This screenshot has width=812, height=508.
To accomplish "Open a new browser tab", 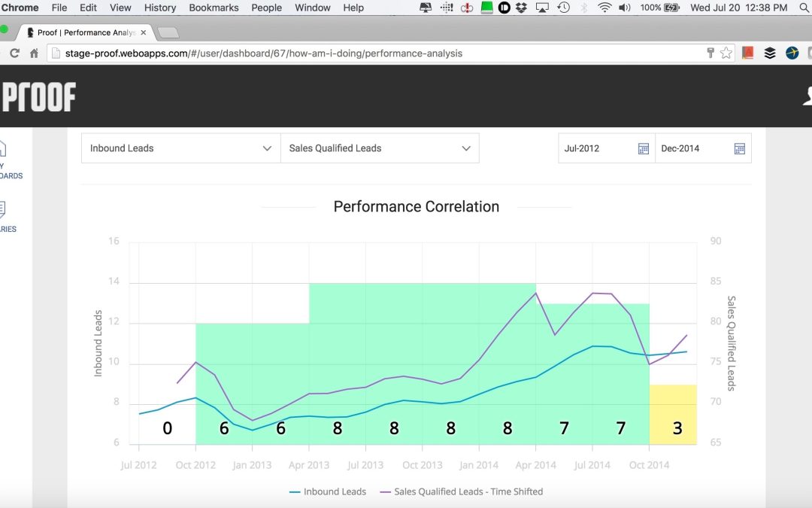I will click(x=168, y=32).
